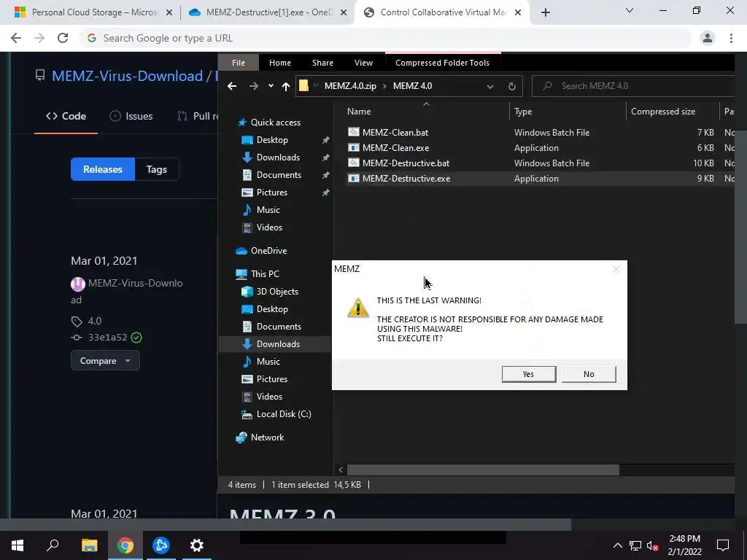Open the Chrome profile icon
Screen dimensions: 747x560
pos(708,38)
